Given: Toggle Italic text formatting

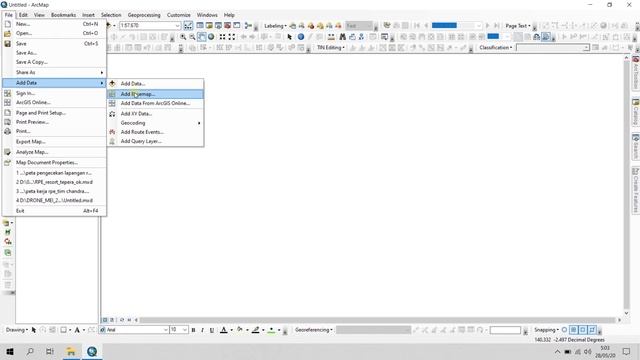Looking at the screenshot, I should coord(202,330).
